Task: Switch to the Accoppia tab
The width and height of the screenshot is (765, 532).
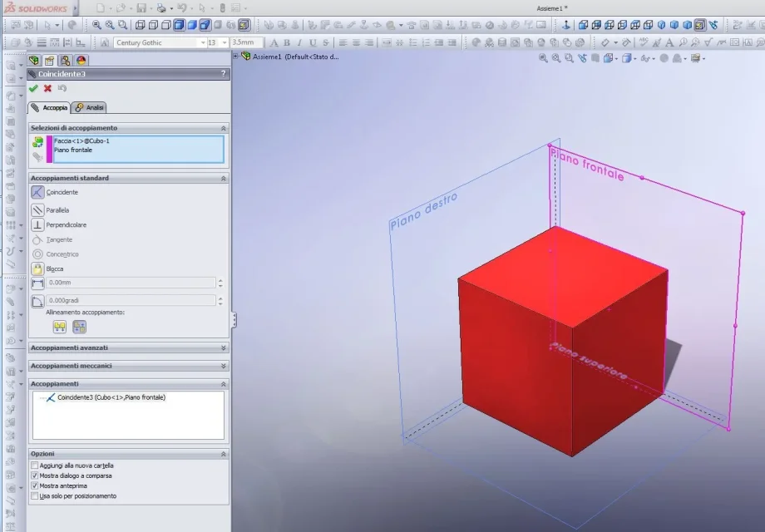Action: point(49,107)
